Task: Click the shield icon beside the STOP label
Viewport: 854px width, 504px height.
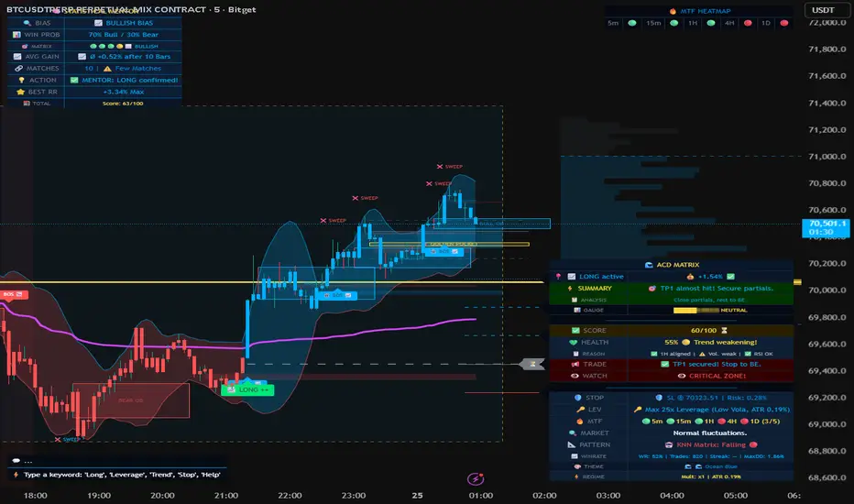Action: [x=578, y=398]
